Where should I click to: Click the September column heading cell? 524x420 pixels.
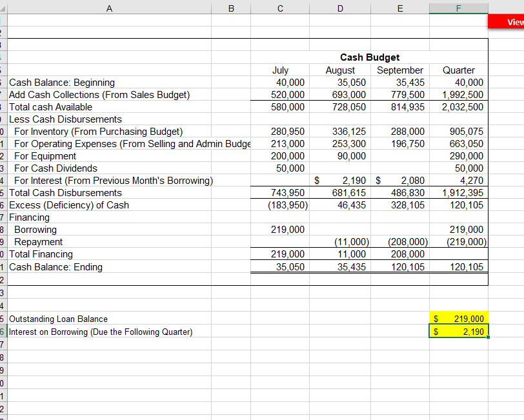400,70
